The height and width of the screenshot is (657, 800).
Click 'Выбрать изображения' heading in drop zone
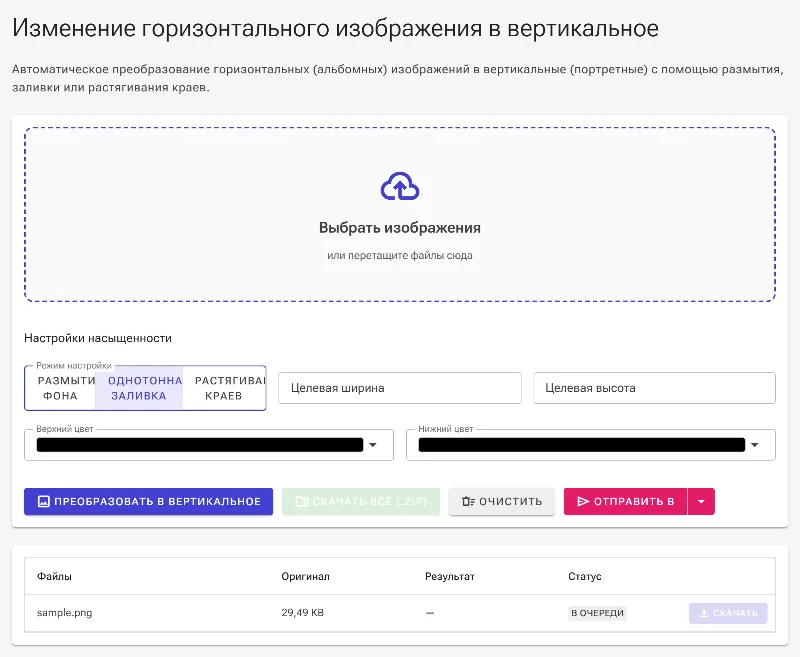400,228
